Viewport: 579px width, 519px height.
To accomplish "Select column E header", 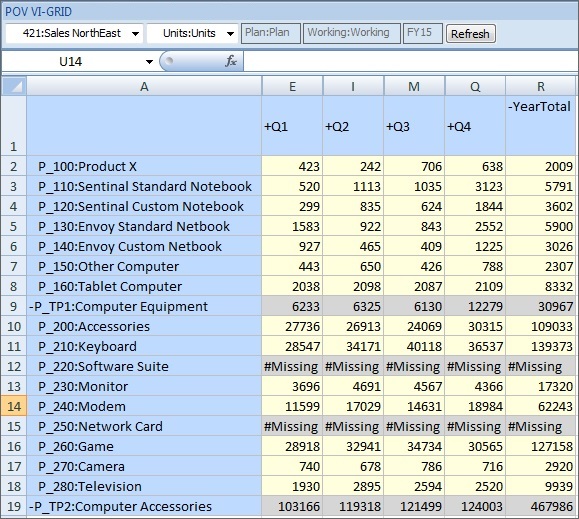I will click(292, 86).
